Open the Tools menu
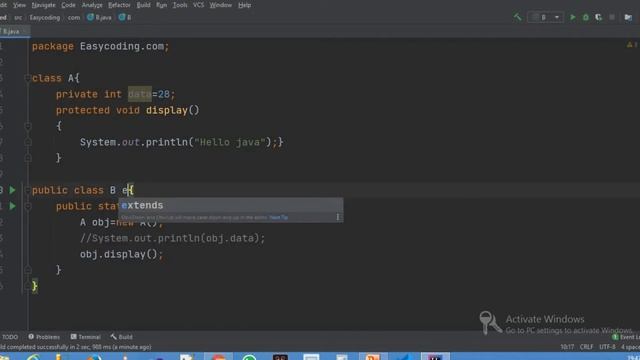 180,5
